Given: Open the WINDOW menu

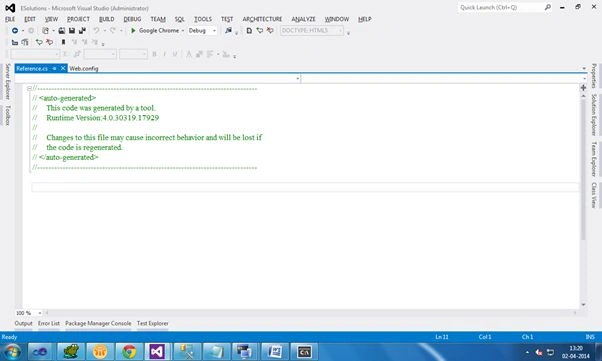Looking at the screenshot, I should (x=337, y=19).
